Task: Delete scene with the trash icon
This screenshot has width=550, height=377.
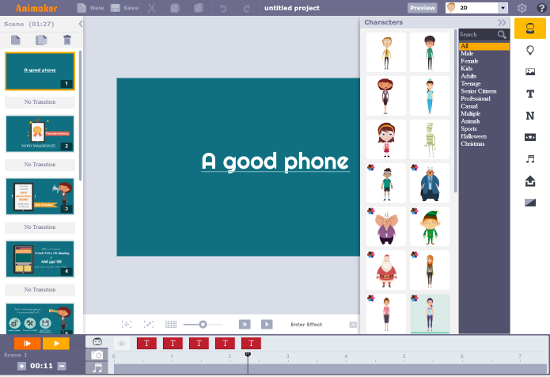Action: pos(67,40)
